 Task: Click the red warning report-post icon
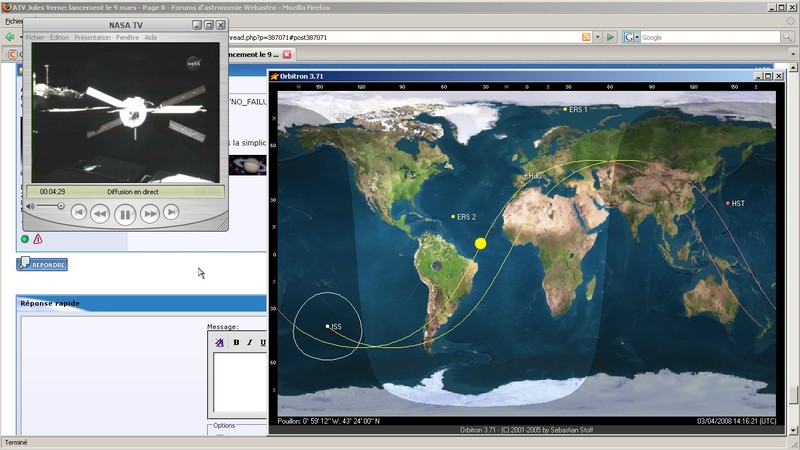38,239
